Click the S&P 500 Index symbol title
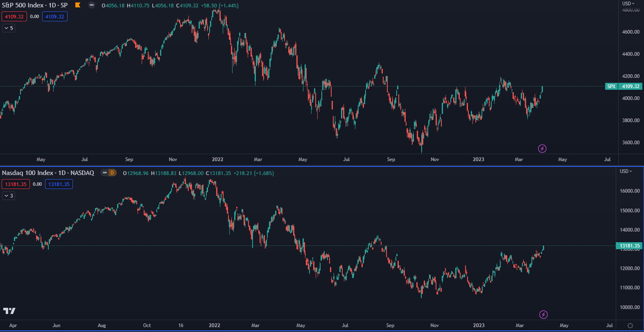 click(x=35, y=5)
